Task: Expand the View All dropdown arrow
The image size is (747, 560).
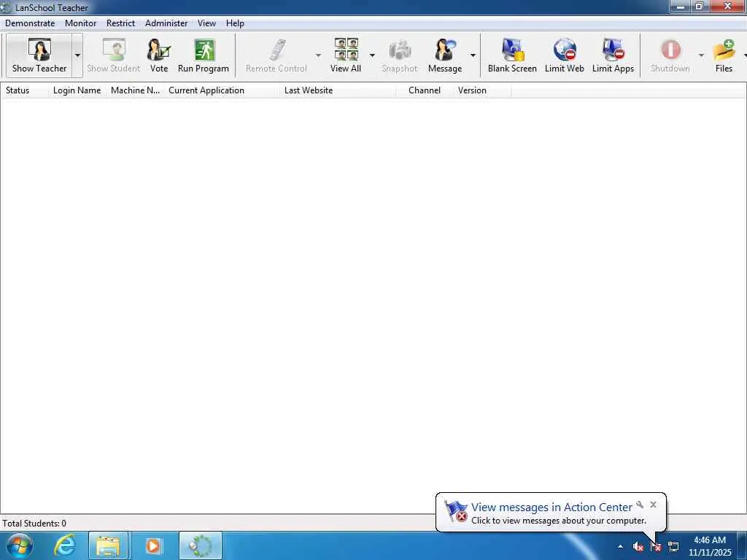Action: (x=372, y=55)
